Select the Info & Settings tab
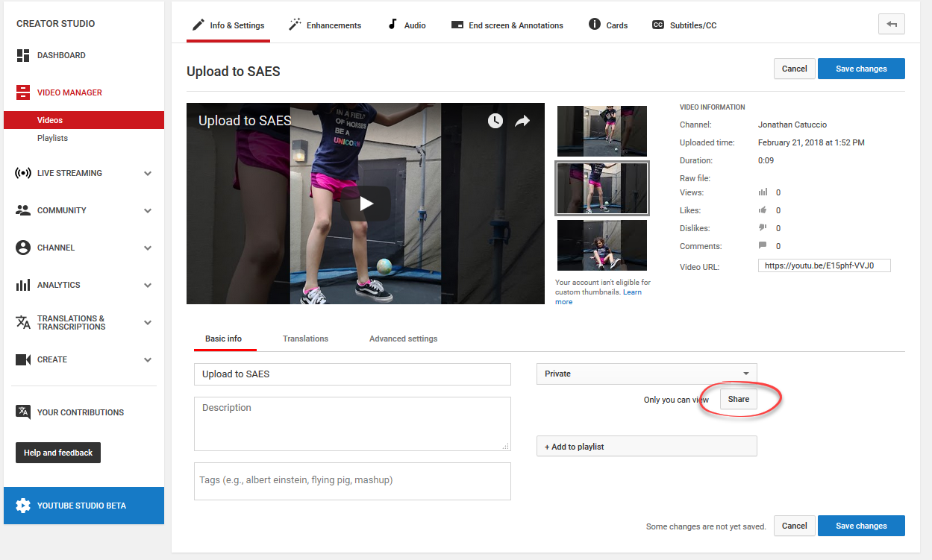Image resolution: width=932 pixels, height=560 pixels. 228,25
